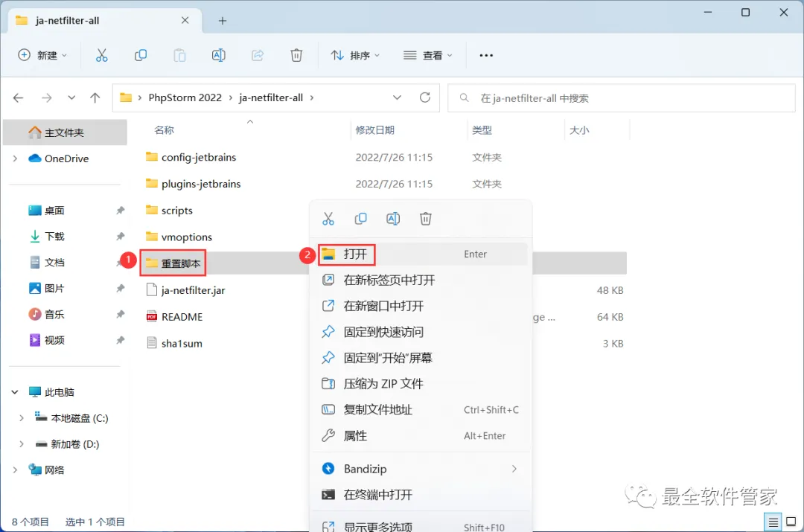Click PhpStorm 2022 in the breadcrumb path
Screen dimensions: 804x532
(x=185, y=97)
